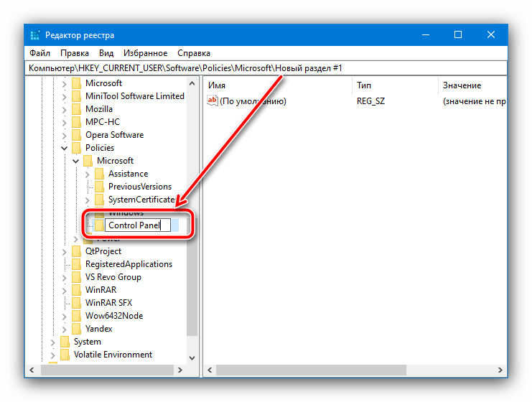Select MiniTool Software Limited folder icon

pos(77,96)
